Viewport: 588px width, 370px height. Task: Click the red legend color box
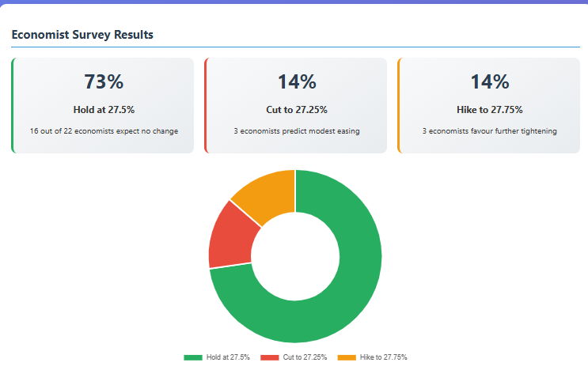(x=270, y=357)
